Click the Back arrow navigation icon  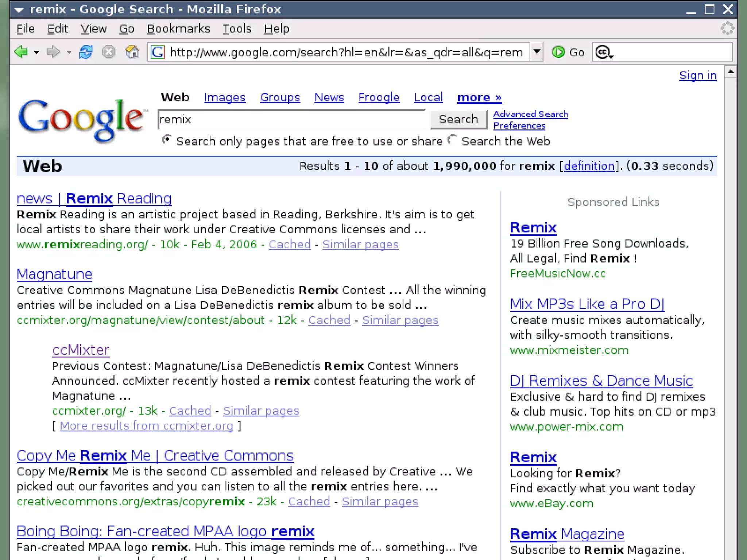coord(21,52)
